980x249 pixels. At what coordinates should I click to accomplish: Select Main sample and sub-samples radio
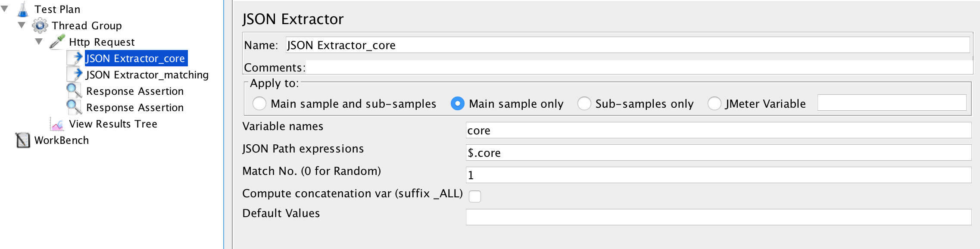[259, 104]
